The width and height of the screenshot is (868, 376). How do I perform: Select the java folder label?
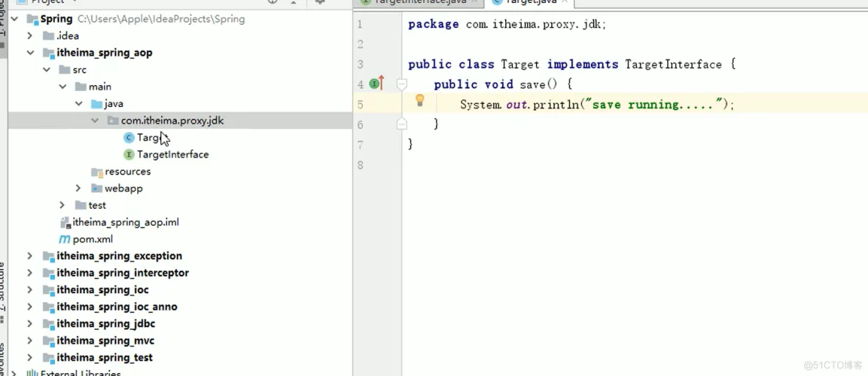[x=114, y=104]
